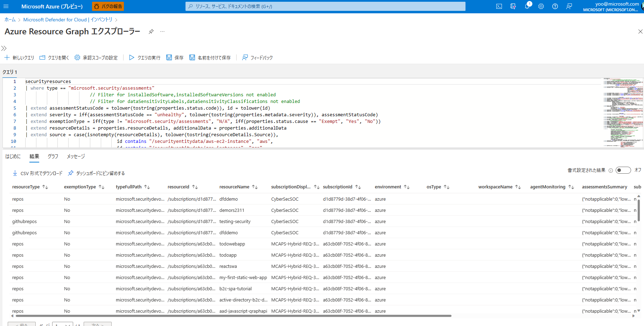644x326 pixels.
Task: Open the page number selector near pagination
Action: pos(62,325)
